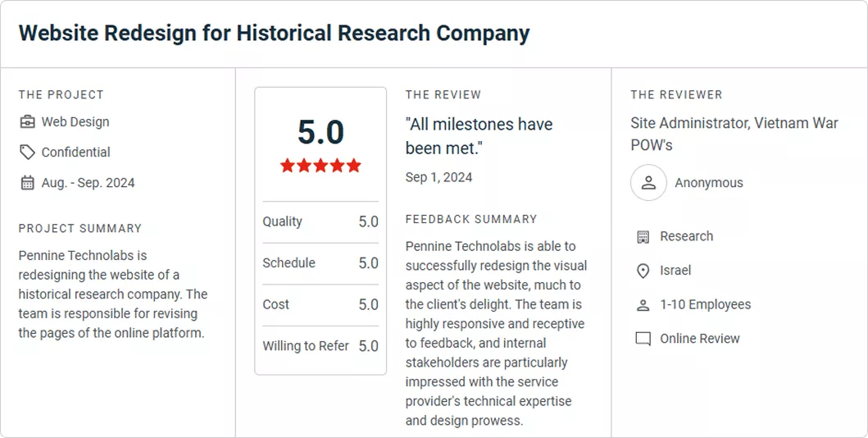Click the price tag icon next to Confidential

27,153
